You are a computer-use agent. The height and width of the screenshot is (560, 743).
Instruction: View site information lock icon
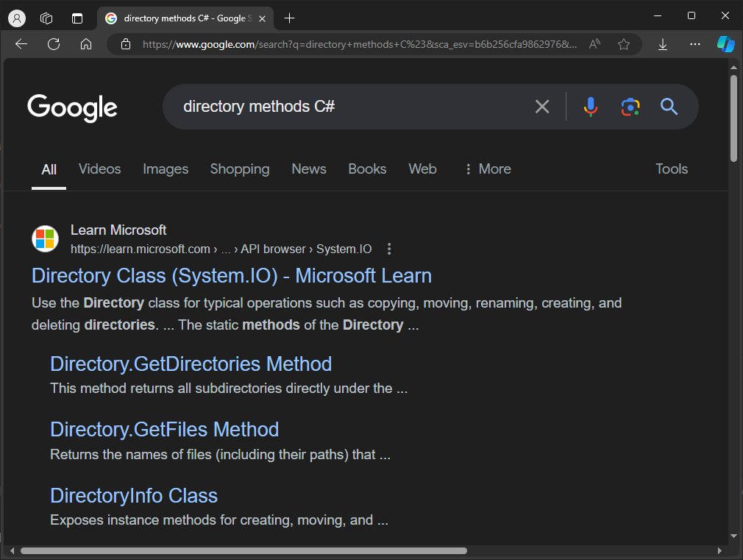coord(126,45)
